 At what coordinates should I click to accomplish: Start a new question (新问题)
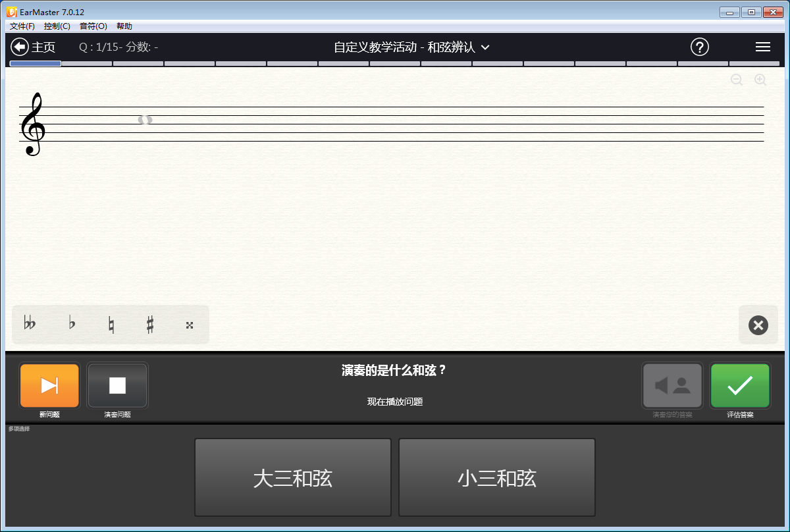(x=49, y=386)
